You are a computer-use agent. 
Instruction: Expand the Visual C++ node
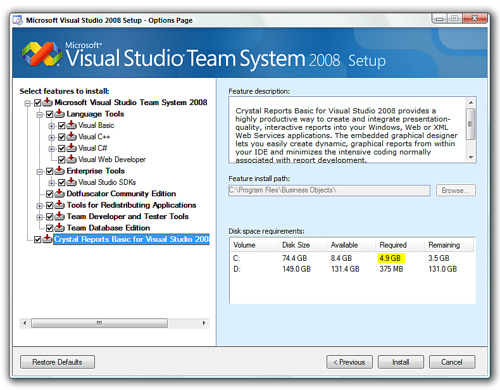click(x=51, y=137)
